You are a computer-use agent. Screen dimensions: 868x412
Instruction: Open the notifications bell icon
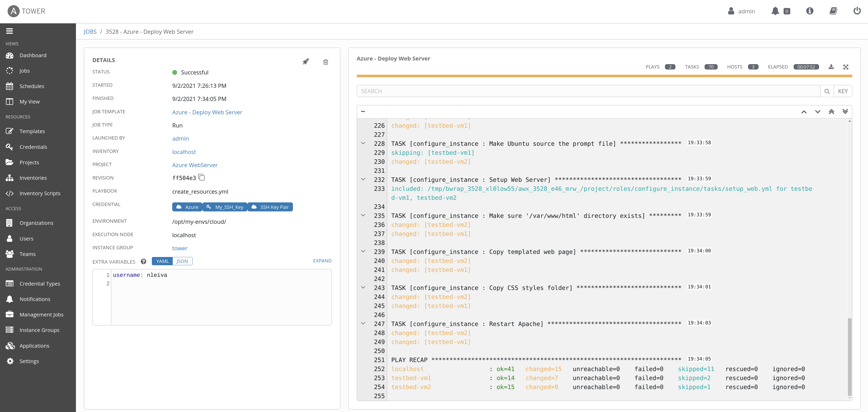point(775,11)
